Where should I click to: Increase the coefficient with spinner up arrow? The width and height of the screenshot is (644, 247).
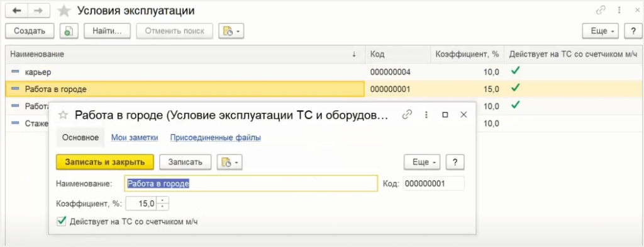(163, 200)
